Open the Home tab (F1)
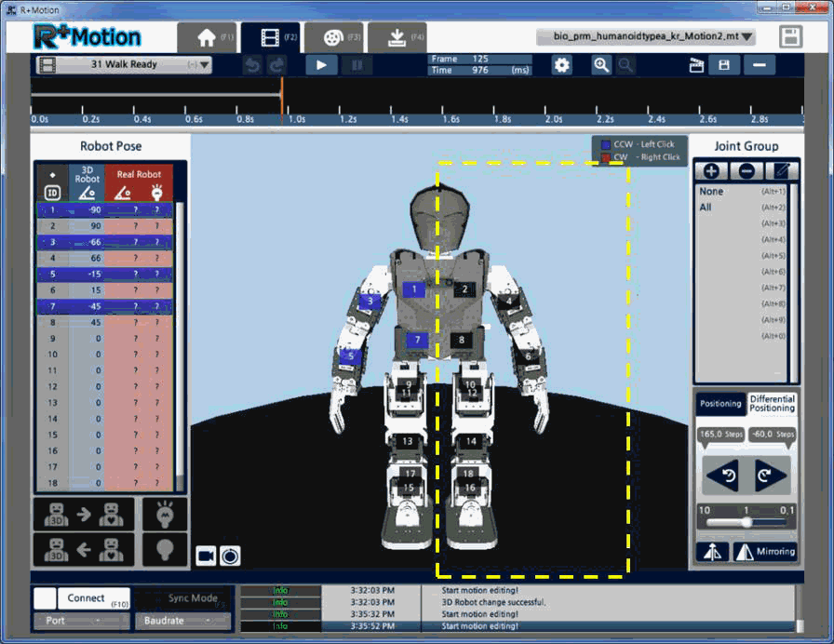Screen dimensions: 834x644 pyautogui.click(x=208, y=37)
